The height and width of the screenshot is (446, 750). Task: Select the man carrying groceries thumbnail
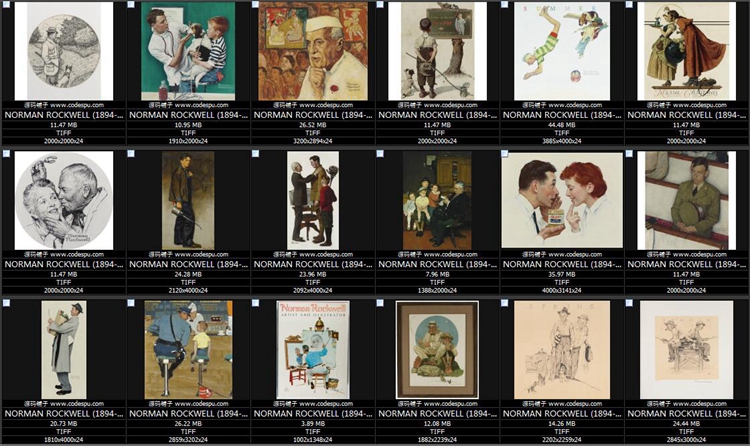[64, 350]
